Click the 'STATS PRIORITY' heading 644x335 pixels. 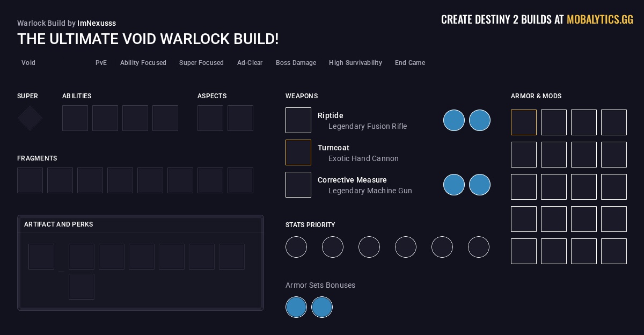[310, 225]
